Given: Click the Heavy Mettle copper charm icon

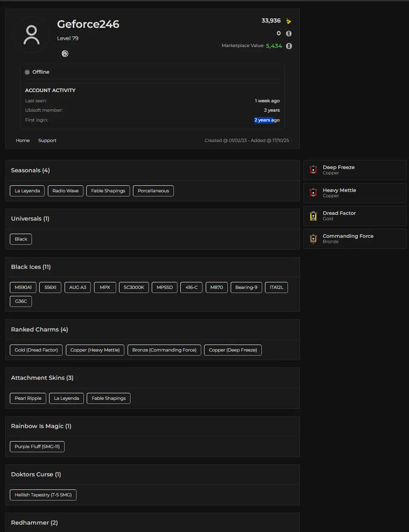Looking at the screenshot, I should click(313, 193).
